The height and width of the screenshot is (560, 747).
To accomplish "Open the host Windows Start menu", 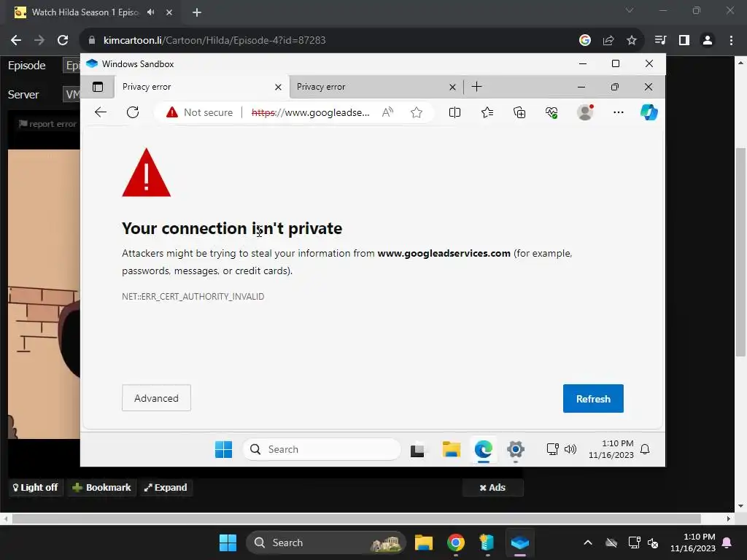I will [228, 542].
